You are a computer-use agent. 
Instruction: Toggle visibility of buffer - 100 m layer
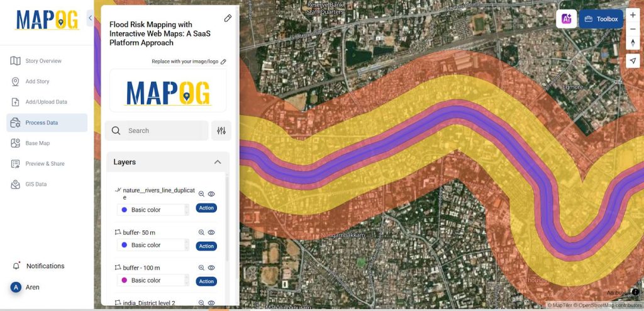[211, 268]
